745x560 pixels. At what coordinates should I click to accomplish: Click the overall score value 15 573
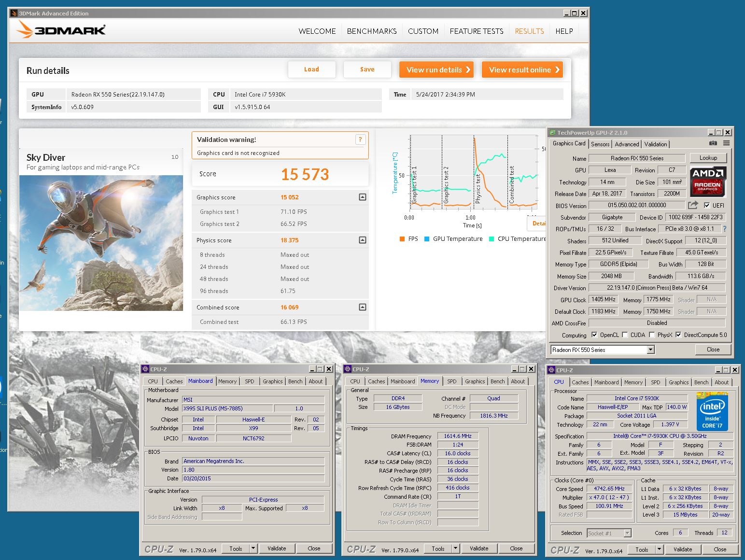pos(305,174)
